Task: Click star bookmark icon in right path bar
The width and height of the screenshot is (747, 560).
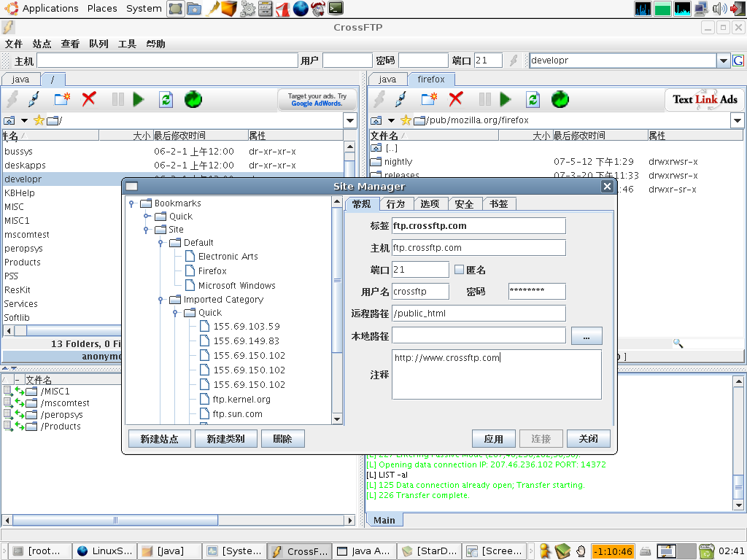Action: [406, 120]
